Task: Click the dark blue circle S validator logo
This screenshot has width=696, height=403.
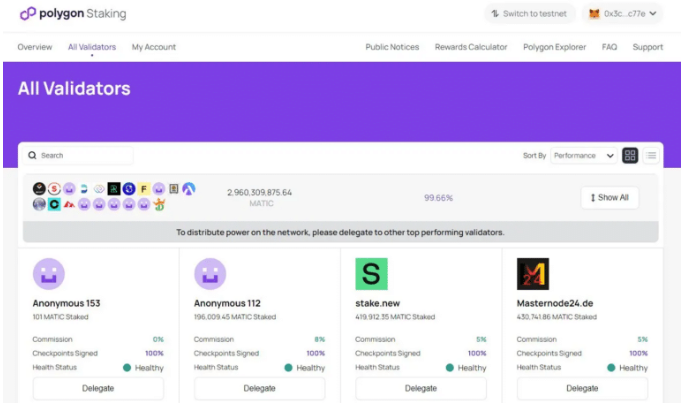Action: pos(129,189)
